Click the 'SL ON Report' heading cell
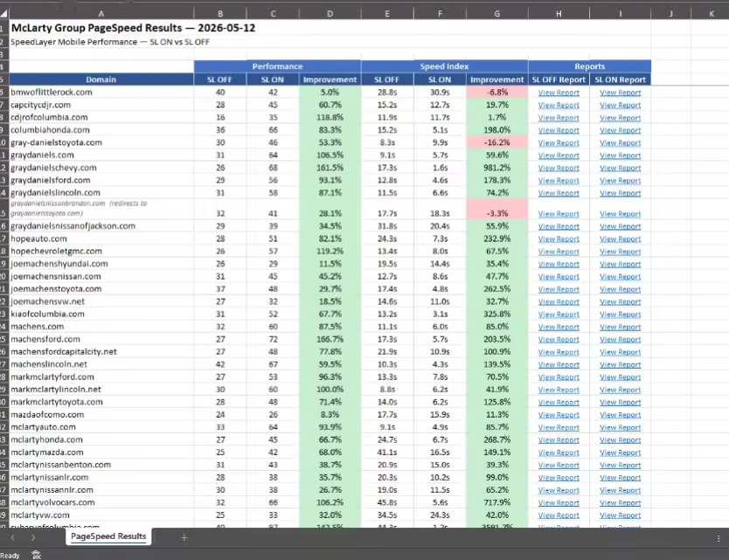The width and height of the screenshot is (729, 560). point(621,80)
